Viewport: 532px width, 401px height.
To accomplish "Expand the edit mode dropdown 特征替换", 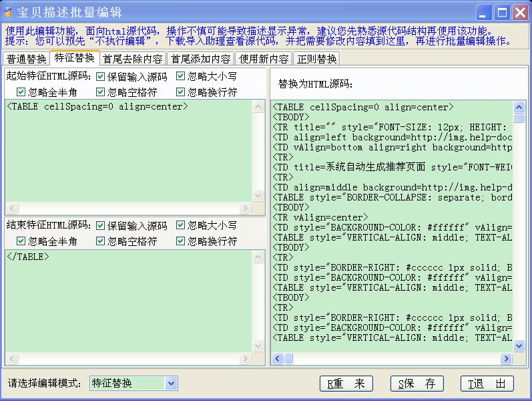I will pyautogui.click(x=171, y=383).
